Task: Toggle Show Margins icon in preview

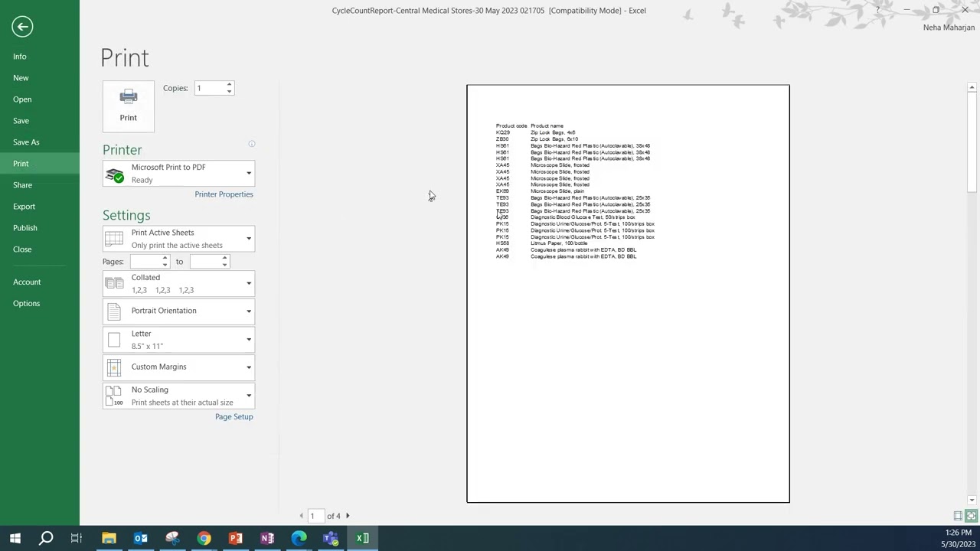Action: pos(958,516)
